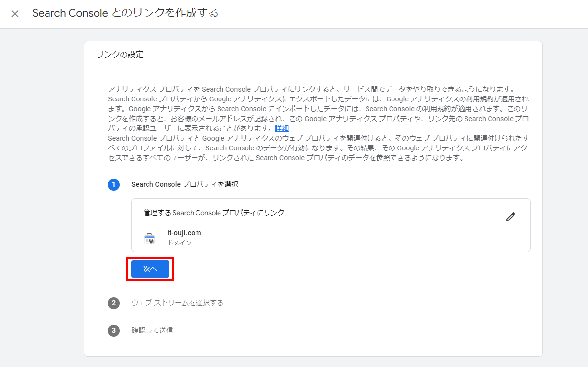Click the pencil edit icon
The image size is (588, 367).
[x=511, y=217]
